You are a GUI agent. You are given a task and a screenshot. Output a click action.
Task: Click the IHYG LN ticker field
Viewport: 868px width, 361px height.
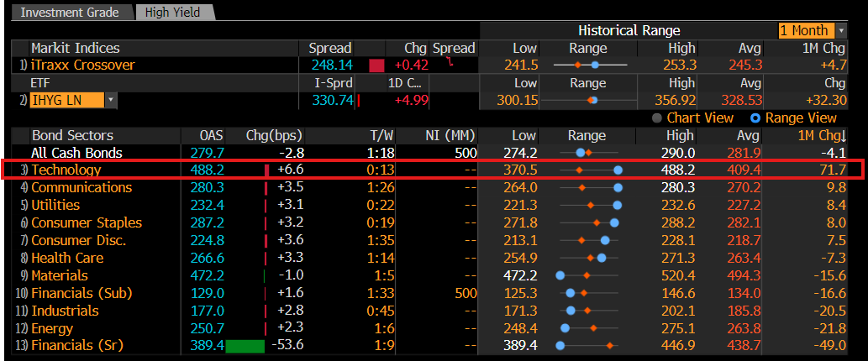67,101
